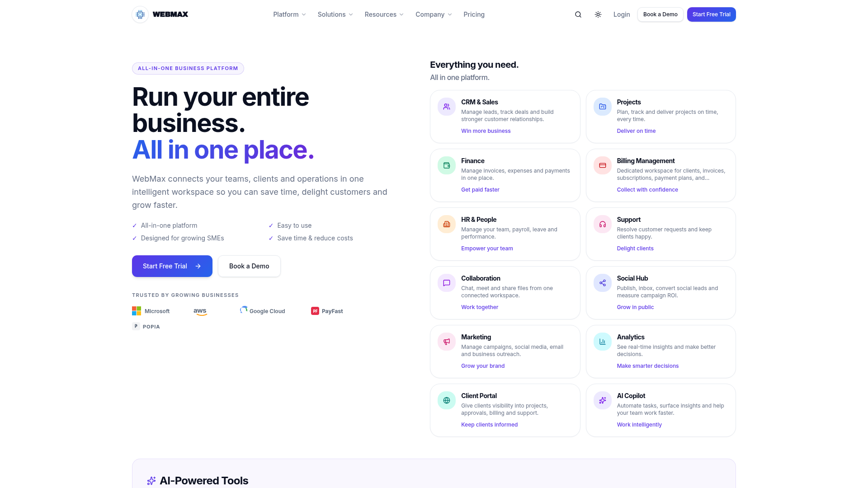
Task: Follow the Empower your team link
Action: 487,249
